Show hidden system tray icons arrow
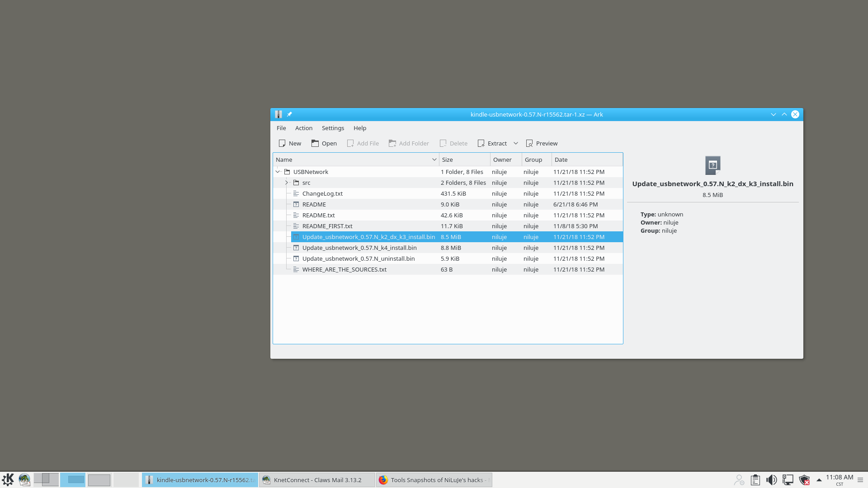The height and width of the screenshot is (488, 868). pyautogui.click(x=819, y=480)
